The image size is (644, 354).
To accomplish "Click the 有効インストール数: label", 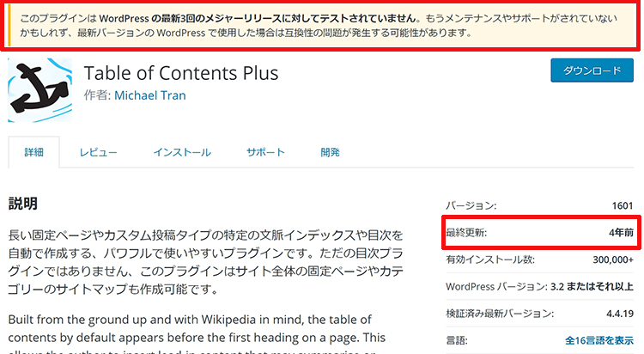I will point(490,259).
